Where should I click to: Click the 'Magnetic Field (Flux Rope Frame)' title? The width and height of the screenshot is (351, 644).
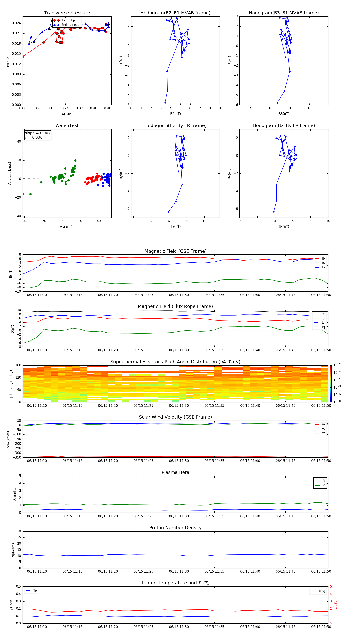pos(175,307)
